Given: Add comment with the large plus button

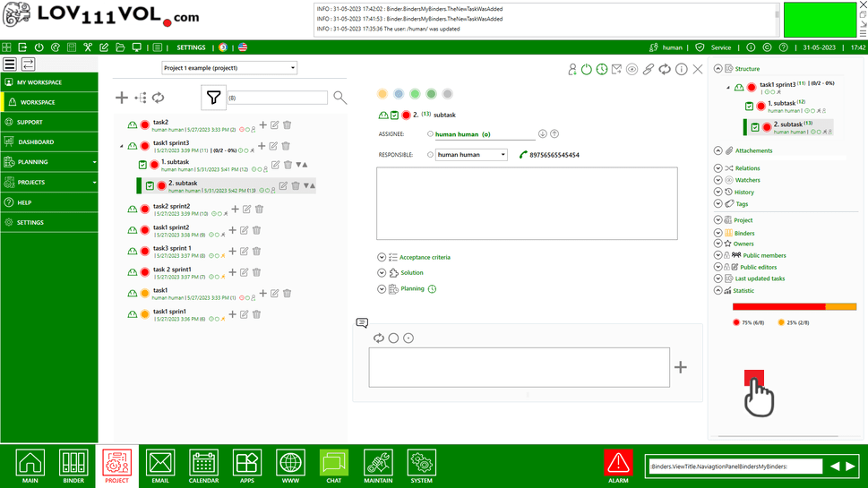Looking at the screenshot, I should (681, 367).
